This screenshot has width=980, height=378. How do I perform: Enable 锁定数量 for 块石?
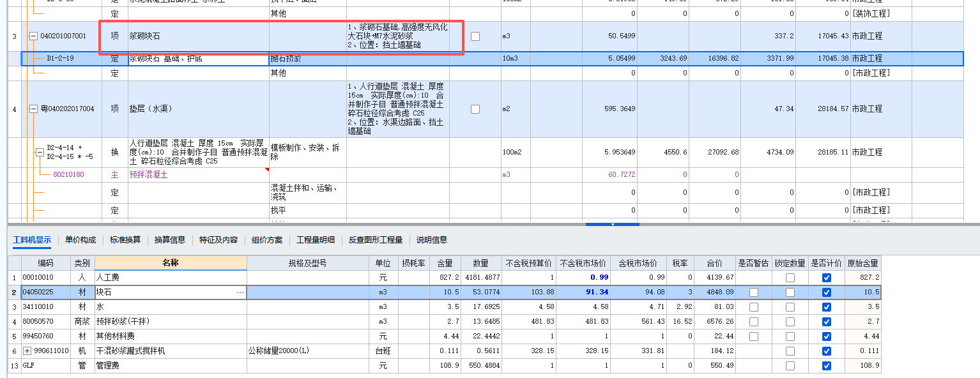point(790,292)
